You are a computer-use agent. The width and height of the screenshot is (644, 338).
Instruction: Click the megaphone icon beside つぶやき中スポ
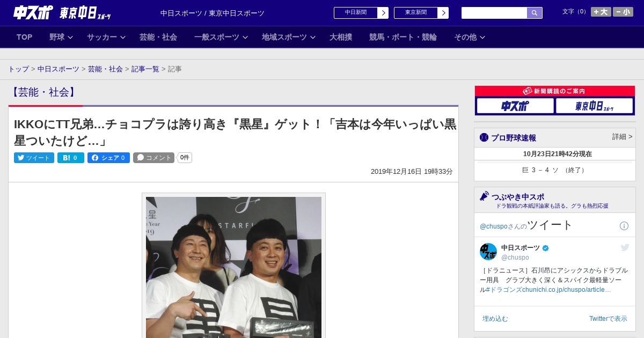tap(484, 196)
